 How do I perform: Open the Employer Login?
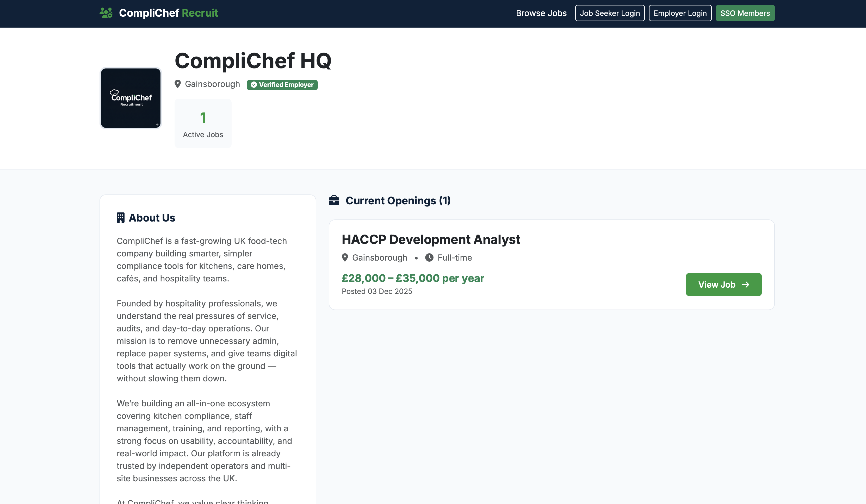[680, 13]
